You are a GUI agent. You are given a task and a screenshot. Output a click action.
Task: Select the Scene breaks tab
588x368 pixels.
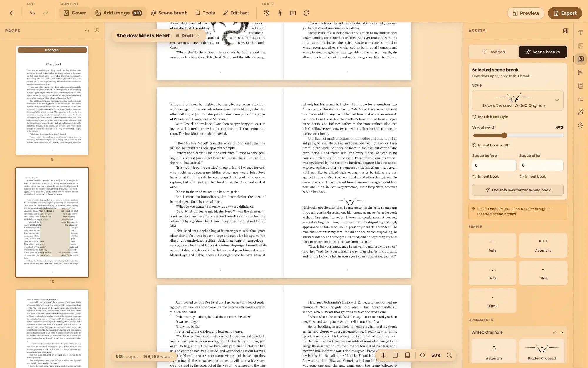tap(543, 52)
